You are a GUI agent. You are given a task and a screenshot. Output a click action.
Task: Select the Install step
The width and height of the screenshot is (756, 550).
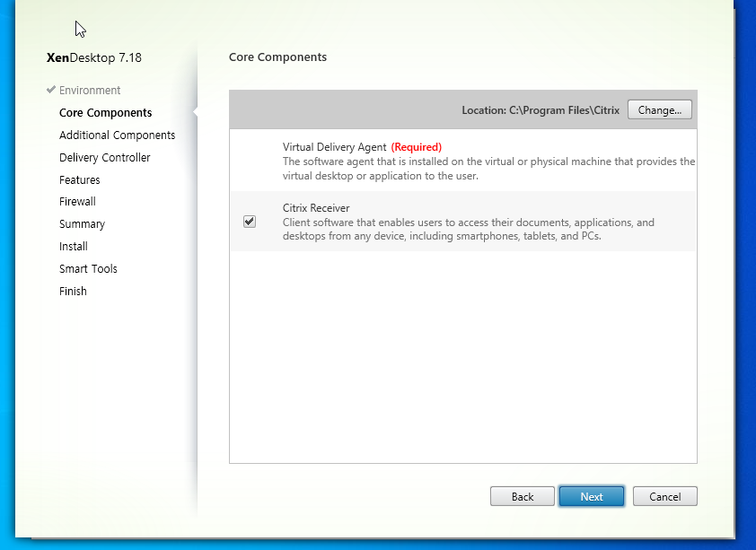click(x=74, y=247)
